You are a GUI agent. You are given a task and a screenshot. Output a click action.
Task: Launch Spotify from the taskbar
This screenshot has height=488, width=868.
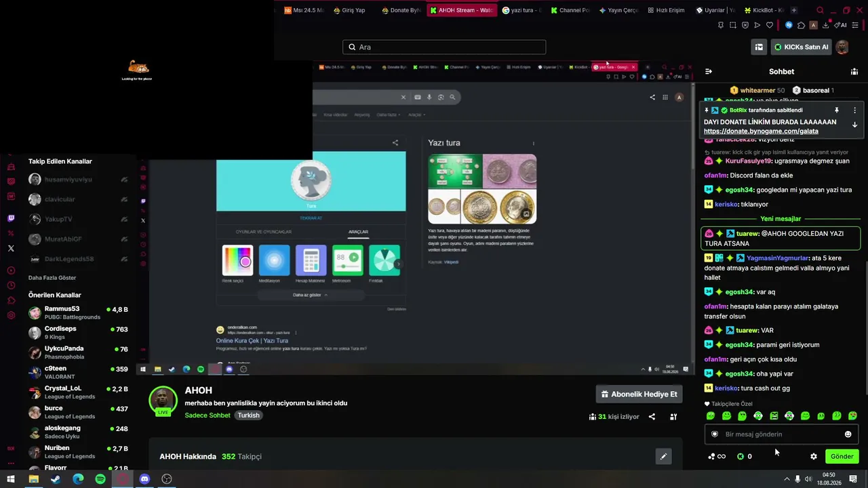pyautogui.click(x=100, y=479)
